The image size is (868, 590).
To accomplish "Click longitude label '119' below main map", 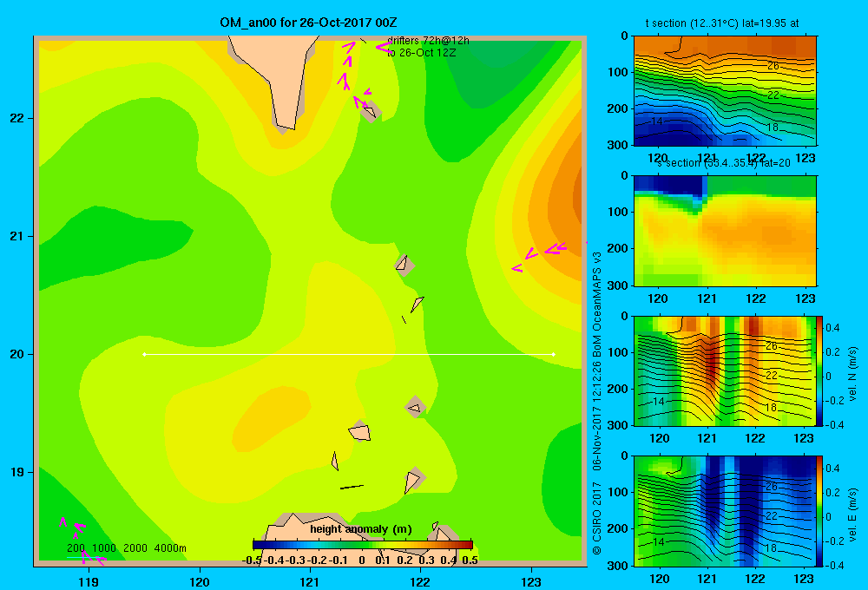I will tap(89, 581).
